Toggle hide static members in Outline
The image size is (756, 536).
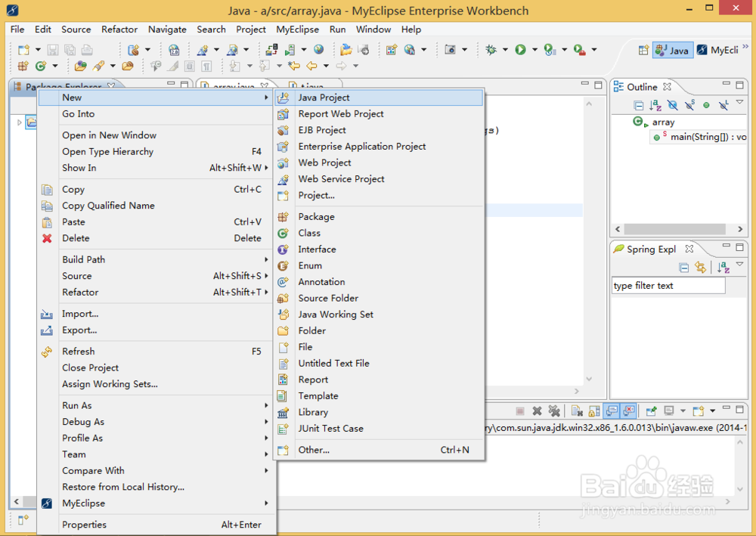[690, 105]
